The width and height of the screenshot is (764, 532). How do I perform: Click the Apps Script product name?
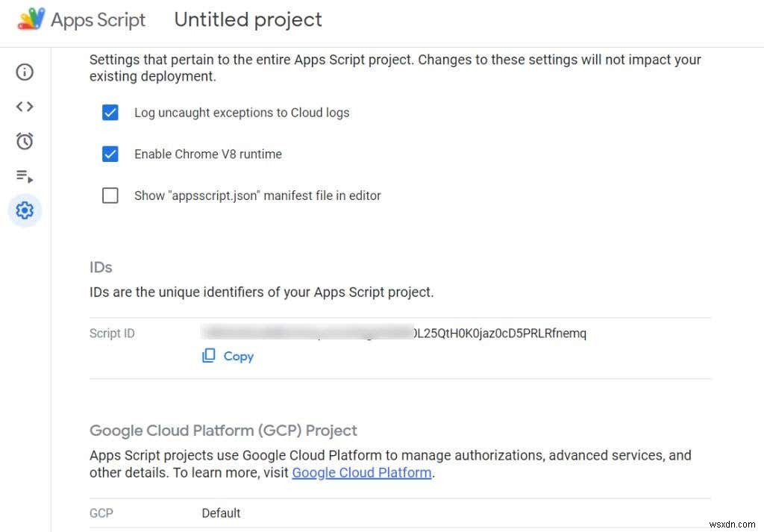98,20
